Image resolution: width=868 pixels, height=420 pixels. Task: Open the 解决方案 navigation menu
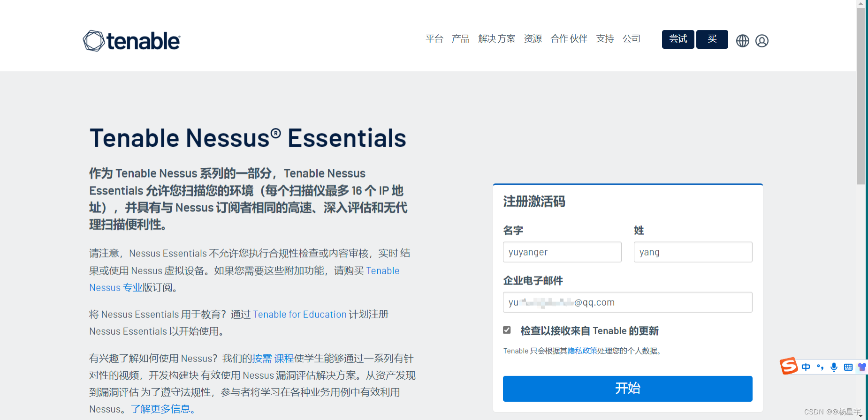(497, 39)
